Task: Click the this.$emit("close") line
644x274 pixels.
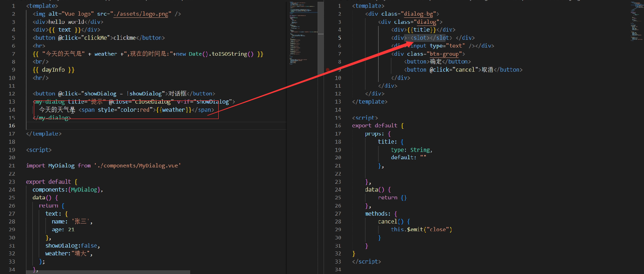Action: [422, 230]
